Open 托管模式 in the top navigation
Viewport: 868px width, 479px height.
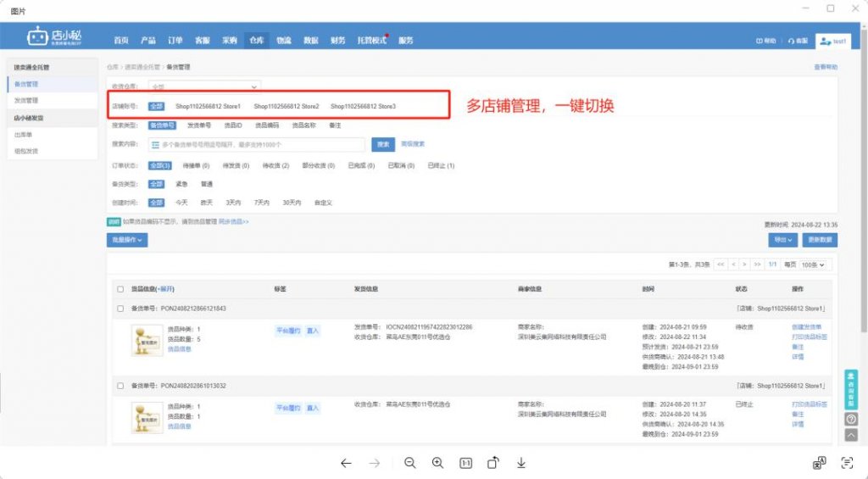point(371,41)
